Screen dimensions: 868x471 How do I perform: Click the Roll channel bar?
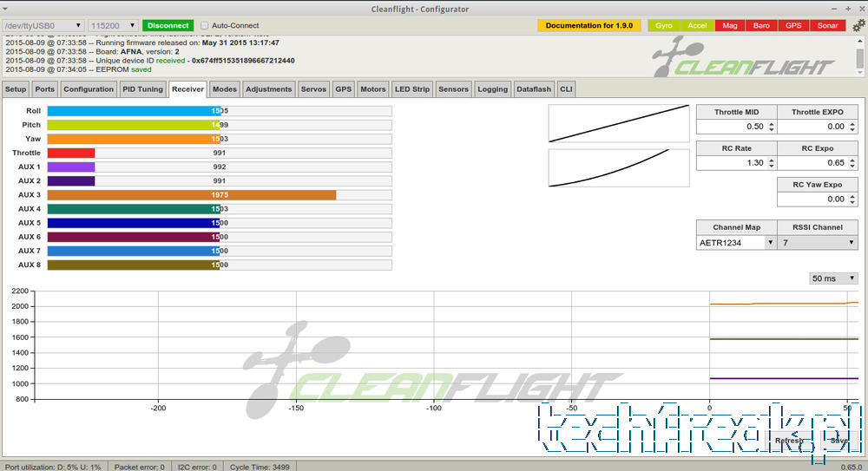point(220,111)
